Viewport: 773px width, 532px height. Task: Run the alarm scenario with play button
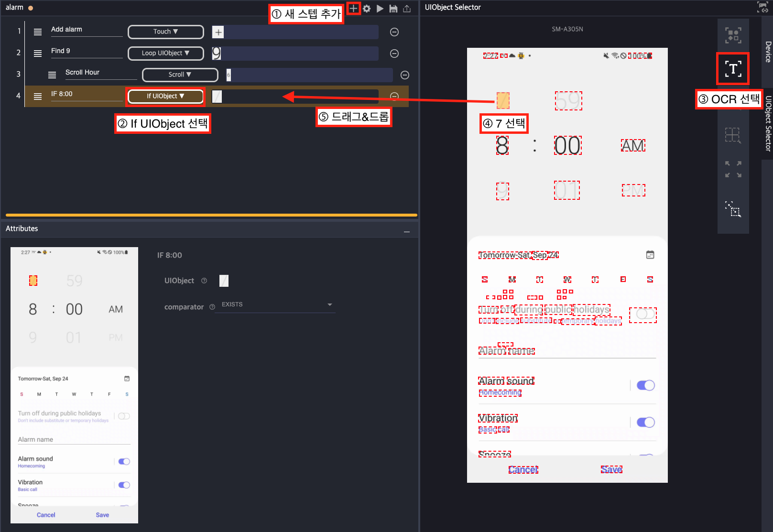[x=380, y=9]
